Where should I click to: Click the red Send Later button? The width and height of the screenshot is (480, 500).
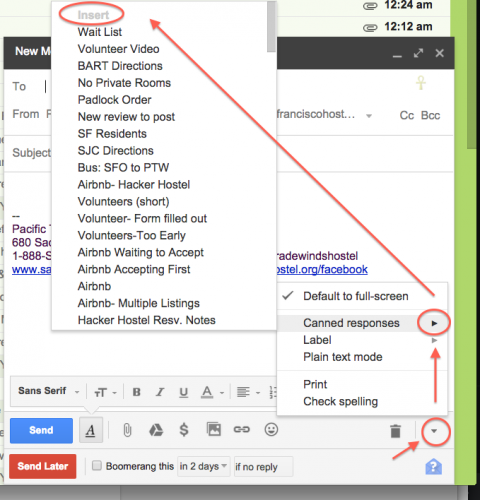point(43,466)
